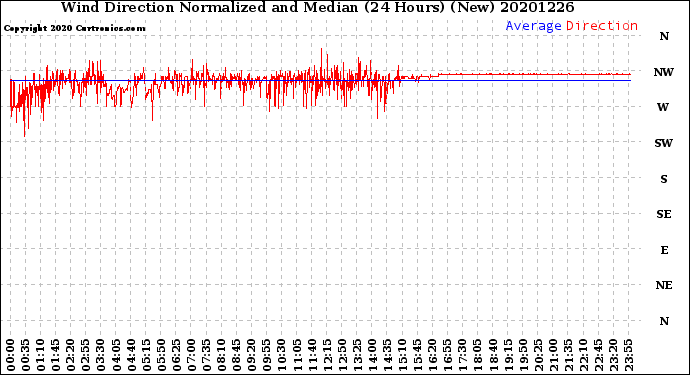Click the 00:35 time label
Screen dimensions: 690x375
pyautogui.click(x=26, y=355)
